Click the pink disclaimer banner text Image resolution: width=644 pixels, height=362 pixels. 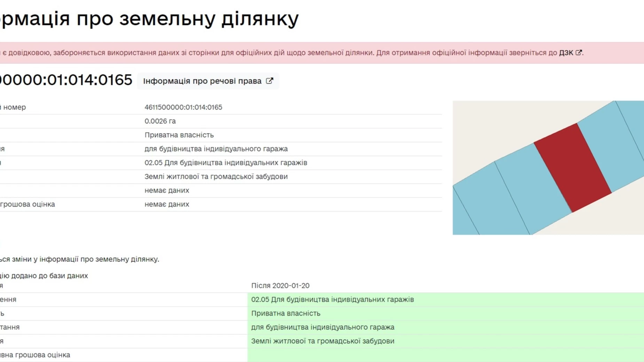point(292,53)
